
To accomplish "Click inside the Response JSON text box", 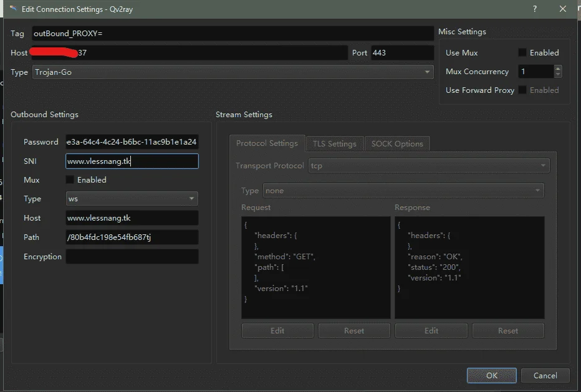I will (469, 267).
